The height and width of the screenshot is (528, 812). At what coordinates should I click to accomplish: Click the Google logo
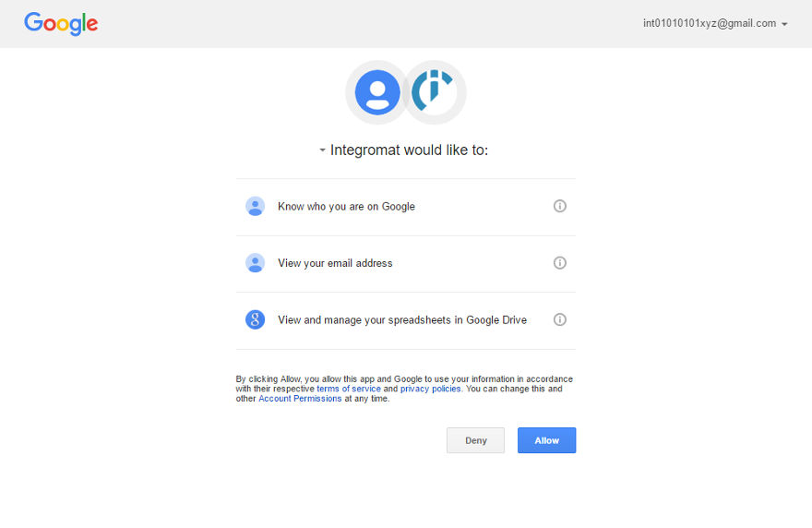coord(61,24)
